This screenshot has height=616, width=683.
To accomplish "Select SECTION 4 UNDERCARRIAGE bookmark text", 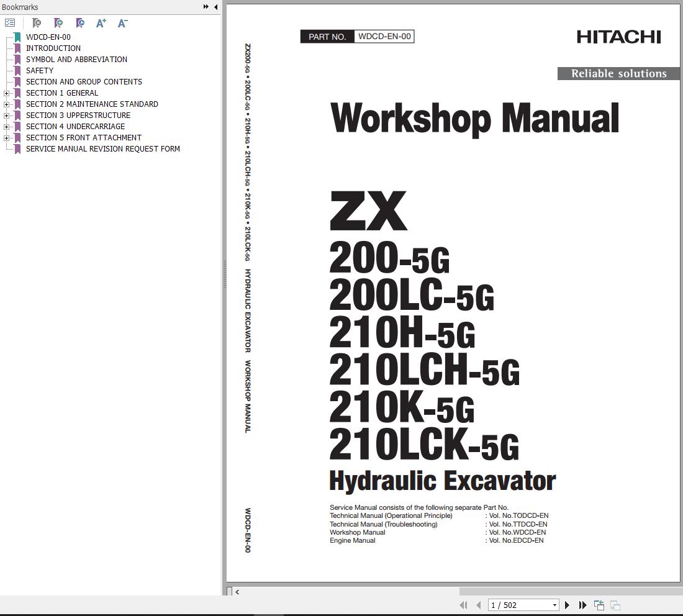I will tap(75, 126).
